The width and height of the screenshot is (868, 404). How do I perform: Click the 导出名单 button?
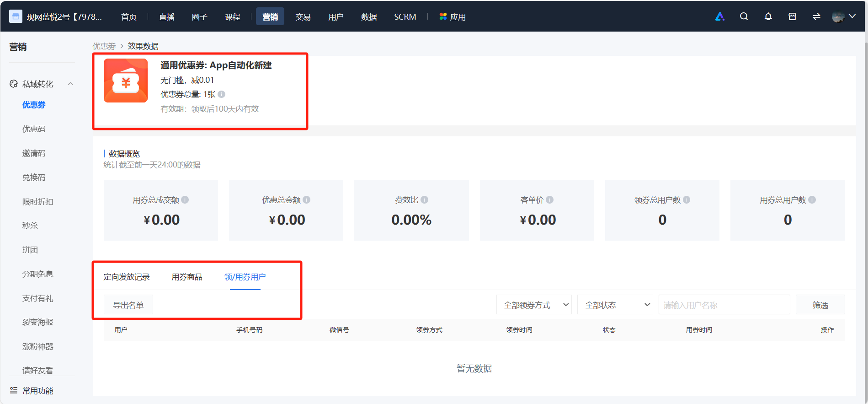coord(128,305)
